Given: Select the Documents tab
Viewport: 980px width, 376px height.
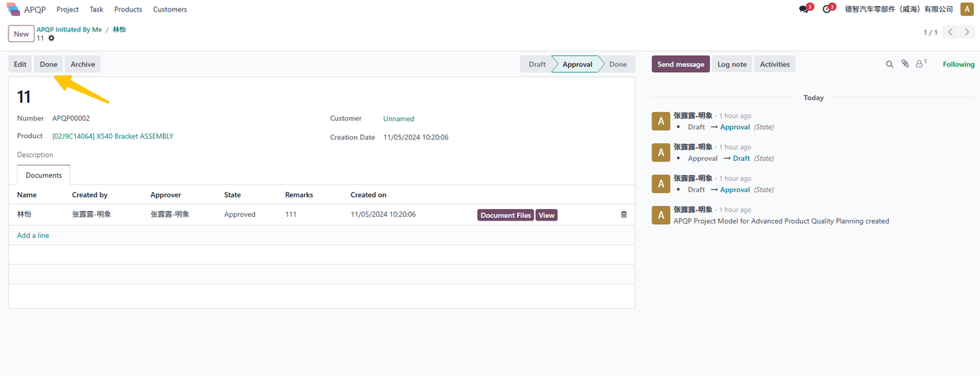Looking at the screenshot, I should pos(44,175).
